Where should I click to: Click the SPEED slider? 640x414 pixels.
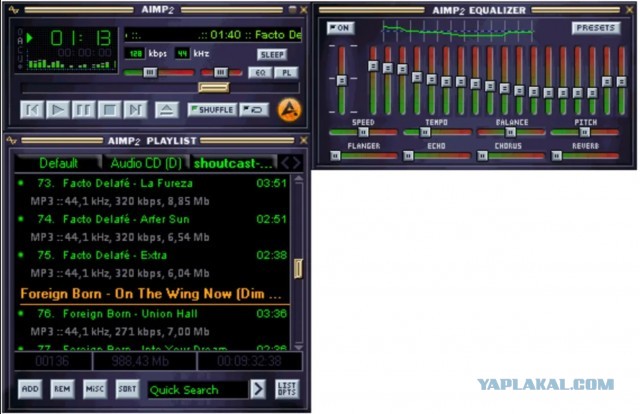pos(363,132)
